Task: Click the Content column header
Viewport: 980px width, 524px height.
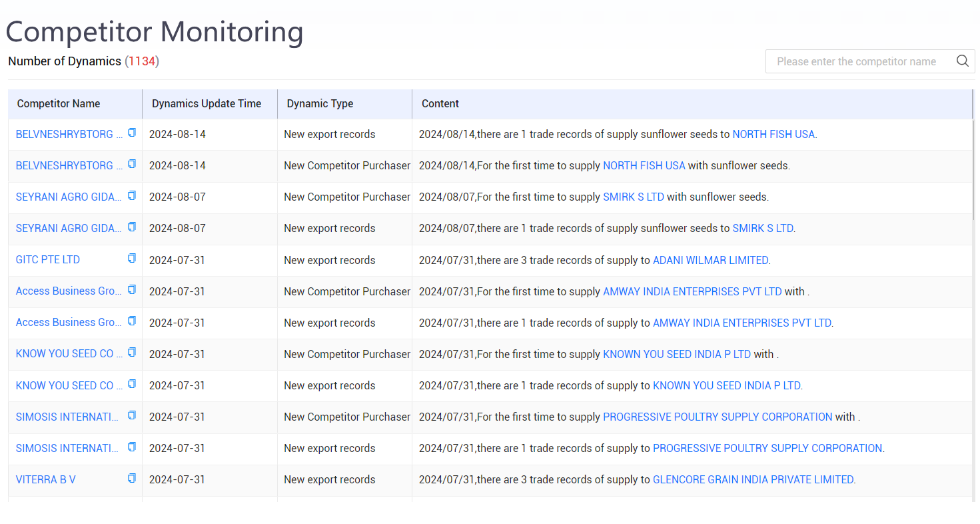Action: (692, 104)
